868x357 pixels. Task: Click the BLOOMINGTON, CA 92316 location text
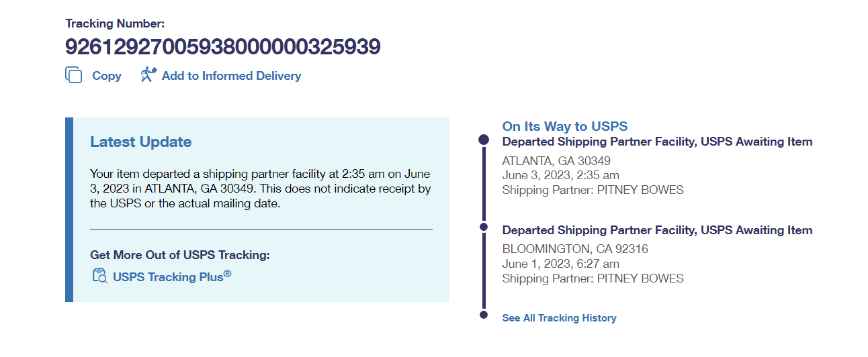tap(575, 249)
